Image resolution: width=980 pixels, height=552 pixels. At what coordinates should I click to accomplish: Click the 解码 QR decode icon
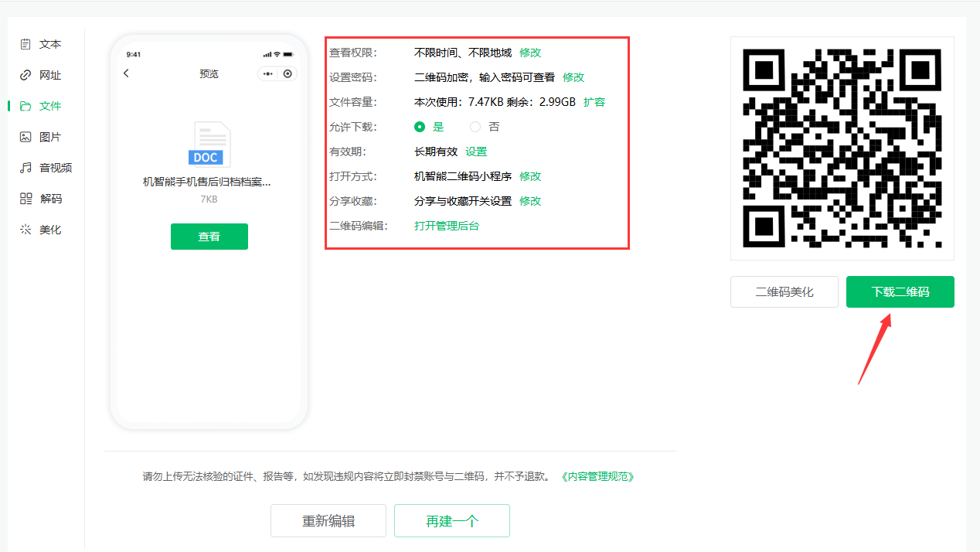point(26,199)
